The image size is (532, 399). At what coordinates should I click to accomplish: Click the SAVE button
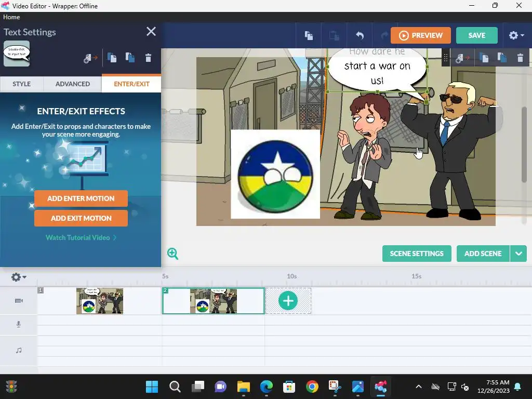[477, 35]
